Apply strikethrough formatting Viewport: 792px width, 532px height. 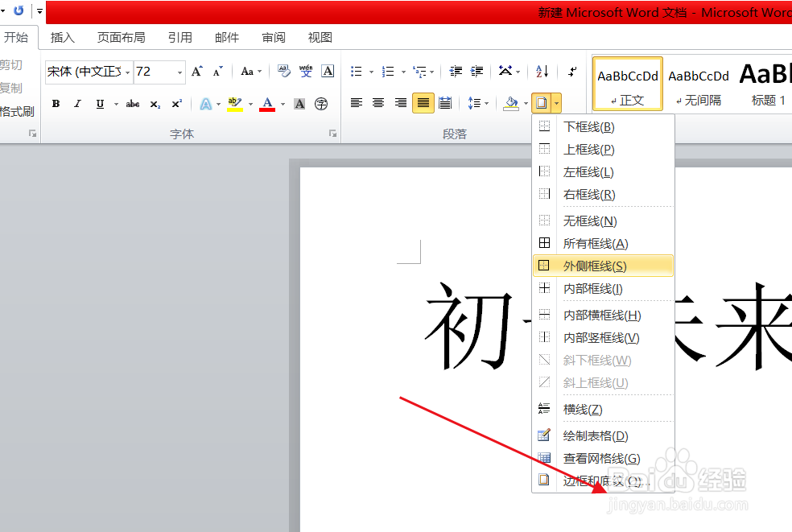(x=132, y=103)
